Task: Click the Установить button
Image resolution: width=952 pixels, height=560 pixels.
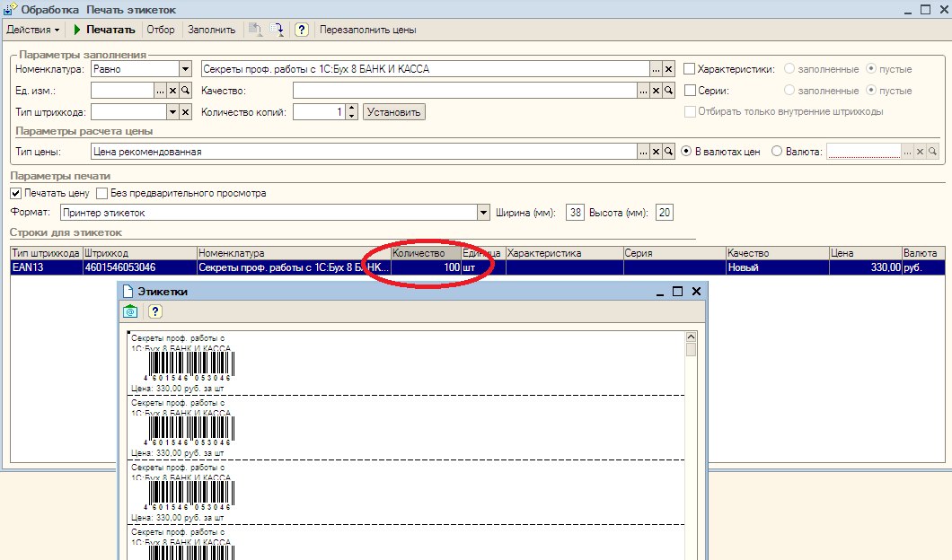Action: coord(394,112)
